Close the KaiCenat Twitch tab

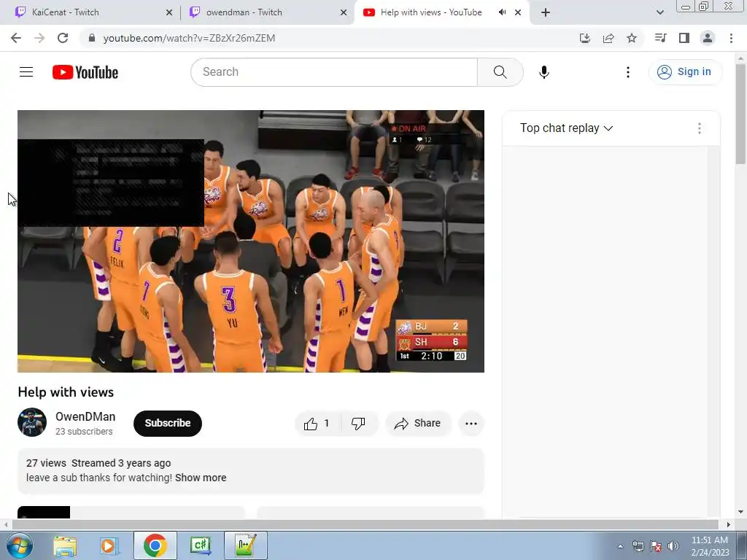pos(169,12)
